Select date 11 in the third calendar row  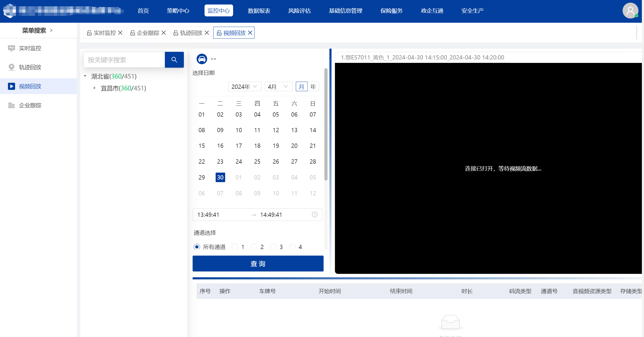pyautogui.click(x=257, y=130)
